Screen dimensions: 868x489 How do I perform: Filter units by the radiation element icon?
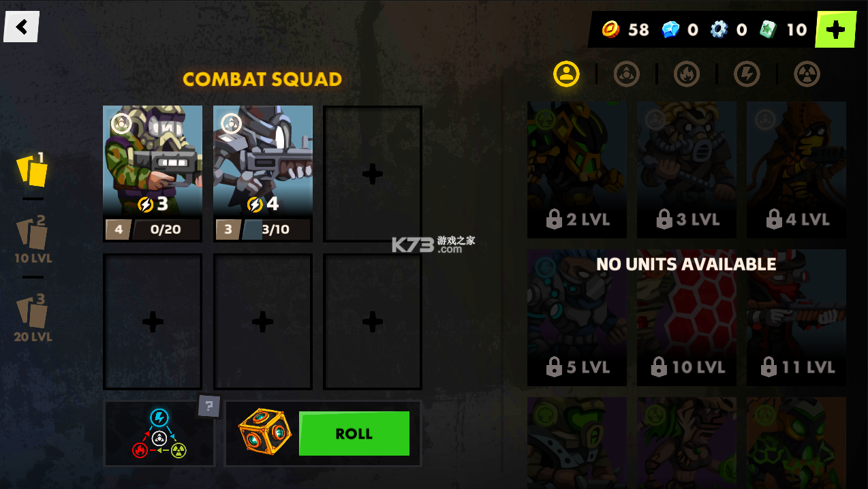tap(807, 74)
